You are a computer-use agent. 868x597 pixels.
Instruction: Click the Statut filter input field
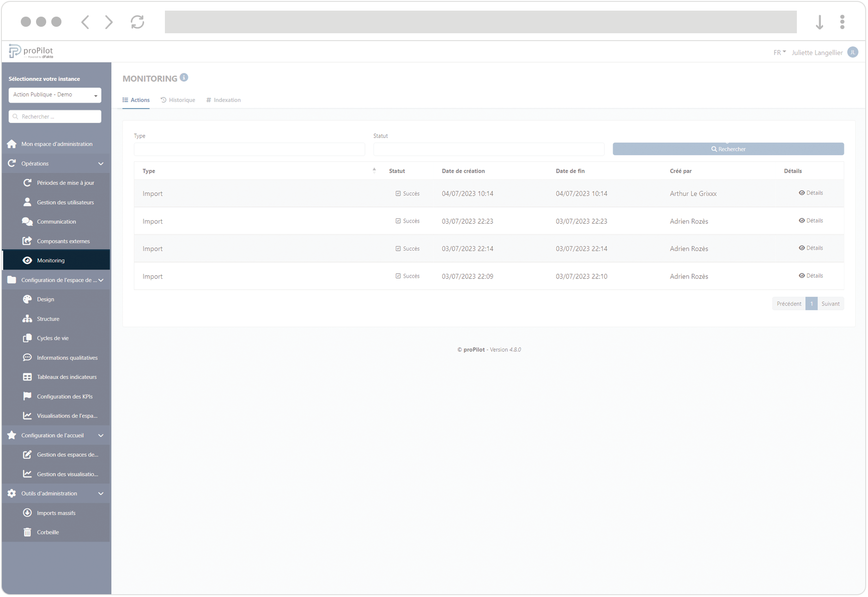coord(488,149)
